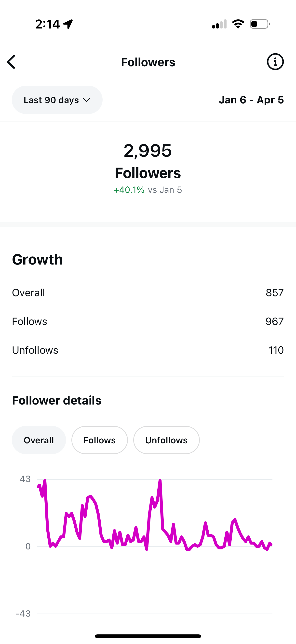Tap the cellular signal bars icon

point(219,24)
